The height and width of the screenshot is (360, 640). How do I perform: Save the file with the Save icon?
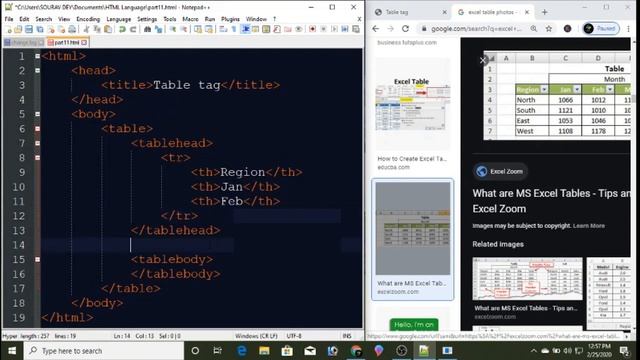point(29,29)
